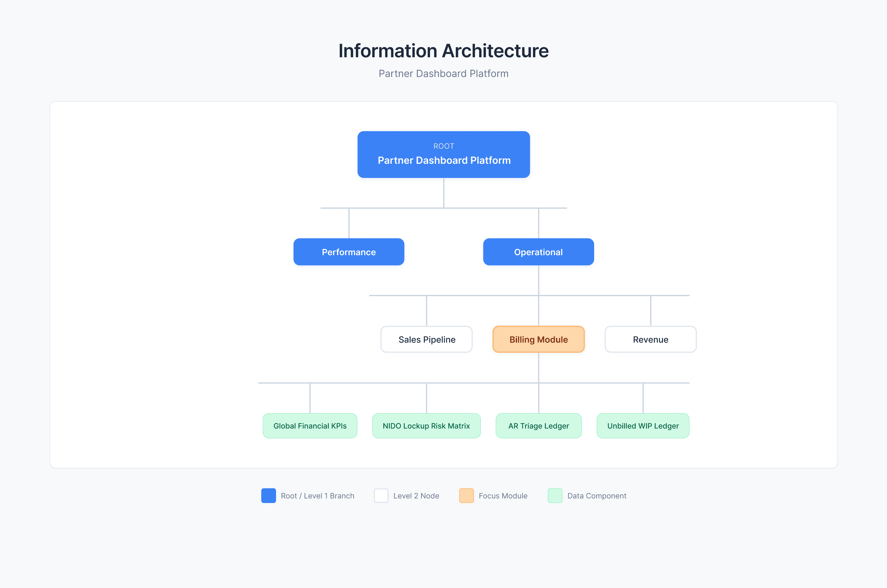Click the Root / Level 1 Branch legend label

(317, 496)
